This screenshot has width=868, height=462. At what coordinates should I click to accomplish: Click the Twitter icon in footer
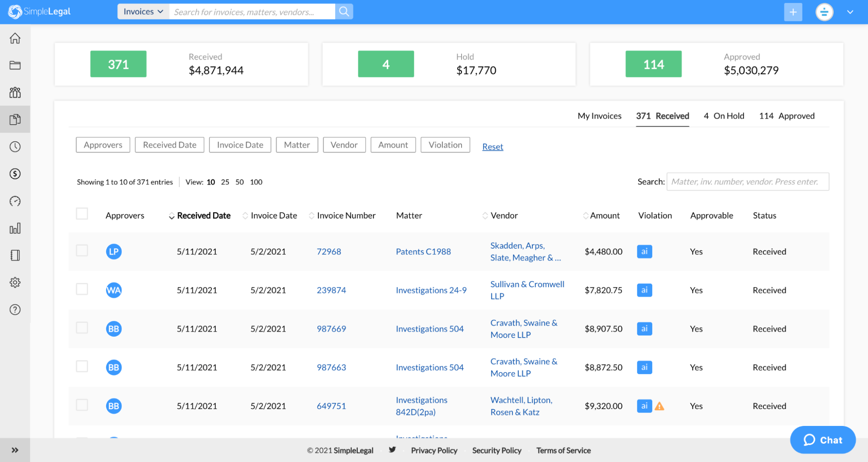click(392, 450)
